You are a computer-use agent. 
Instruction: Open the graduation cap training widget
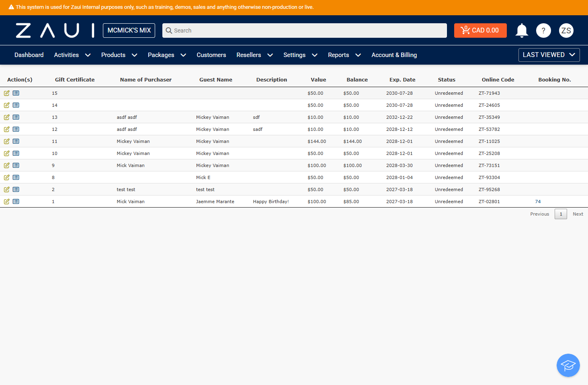(x=568, y=365)
